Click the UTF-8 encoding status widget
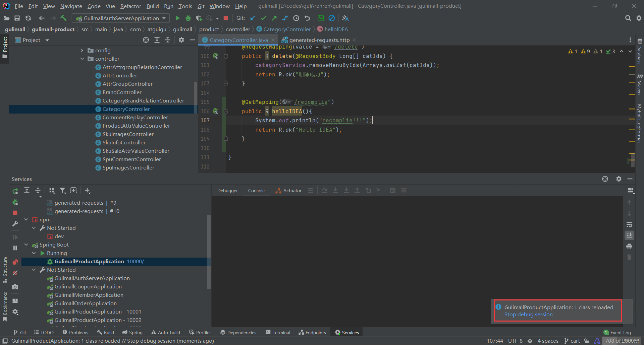Screen dimensions: 644x345 515,341
